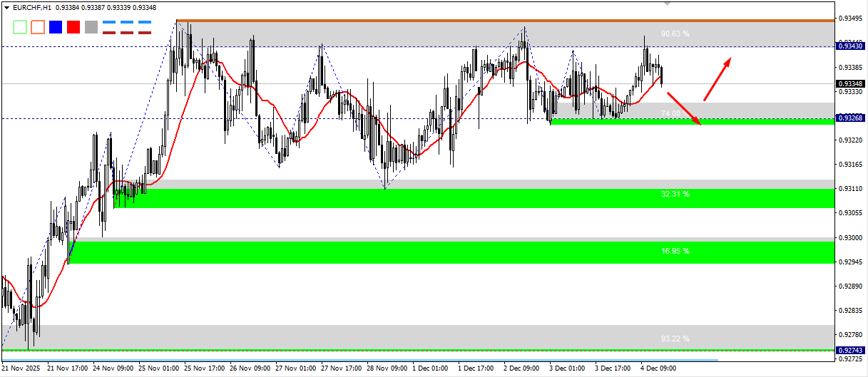Screen dimensions: 868x377
Task: Click the 4 Dec 09:00 time label
Action: (x=659, y=368)
